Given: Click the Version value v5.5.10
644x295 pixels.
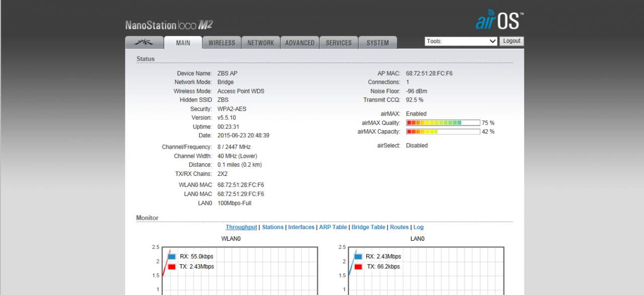Looking at the screenshot, I should 226,118.
